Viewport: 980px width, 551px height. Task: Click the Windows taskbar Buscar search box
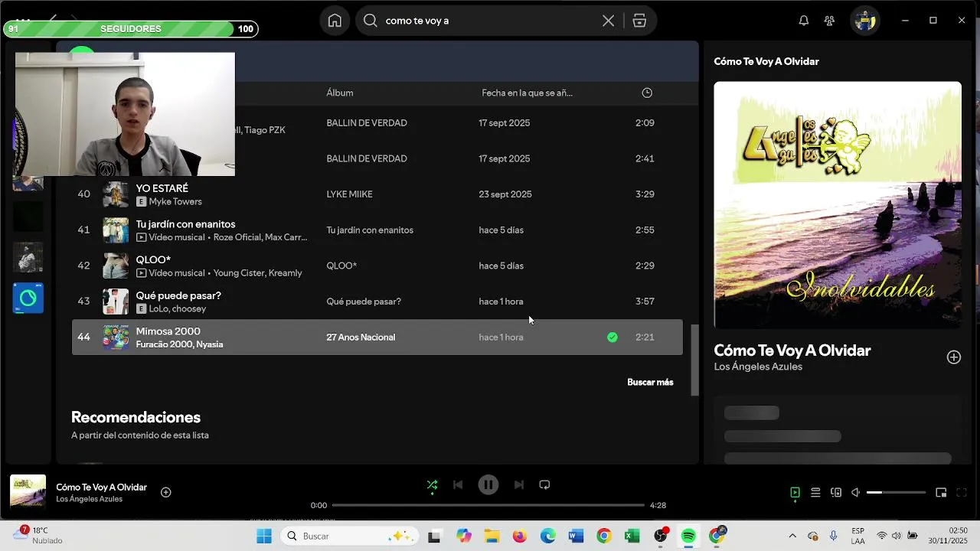point(350,536)
